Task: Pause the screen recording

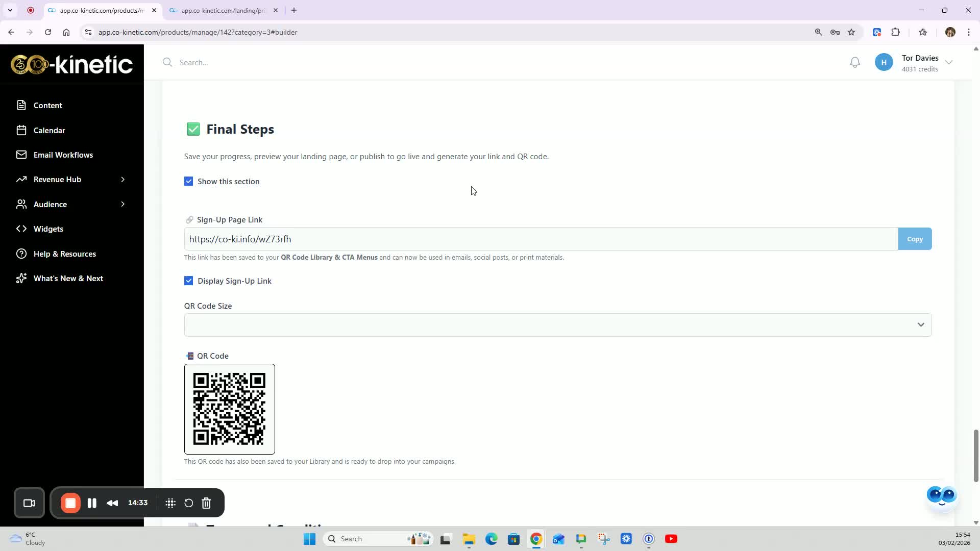Action: 92,503
